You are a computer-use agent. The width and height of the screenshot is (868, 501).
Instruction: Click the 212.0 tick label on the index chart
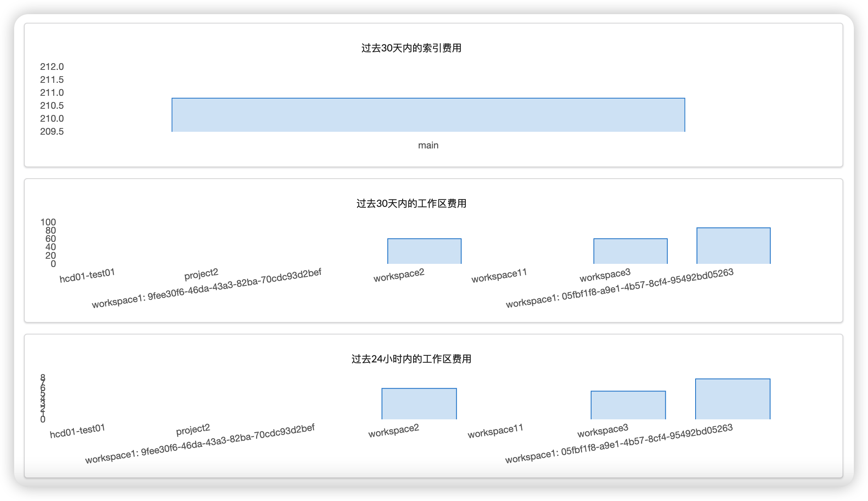52,66
